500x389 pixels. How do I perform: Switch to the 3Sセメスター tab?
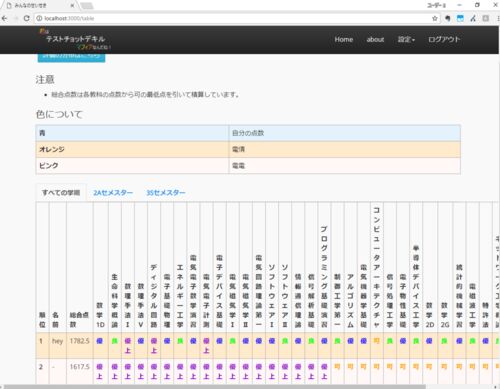(x=166, y=193)
